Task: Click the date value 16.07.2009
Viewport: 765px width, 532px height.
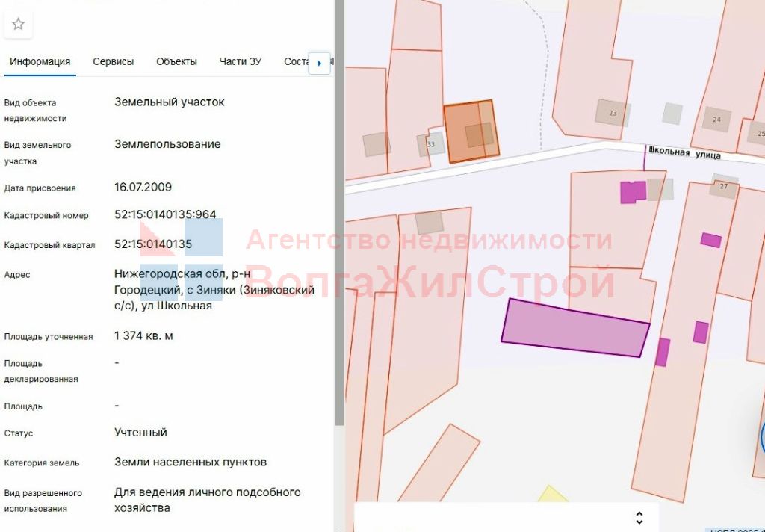Action: coord(143,187)
